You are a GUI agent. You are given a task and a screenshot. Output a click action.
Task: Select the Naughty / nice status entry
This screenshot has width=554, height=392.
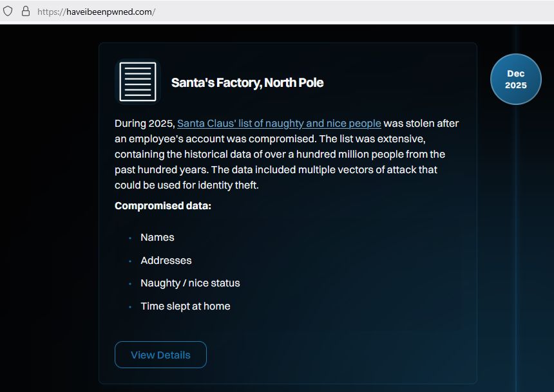point(190,283)
